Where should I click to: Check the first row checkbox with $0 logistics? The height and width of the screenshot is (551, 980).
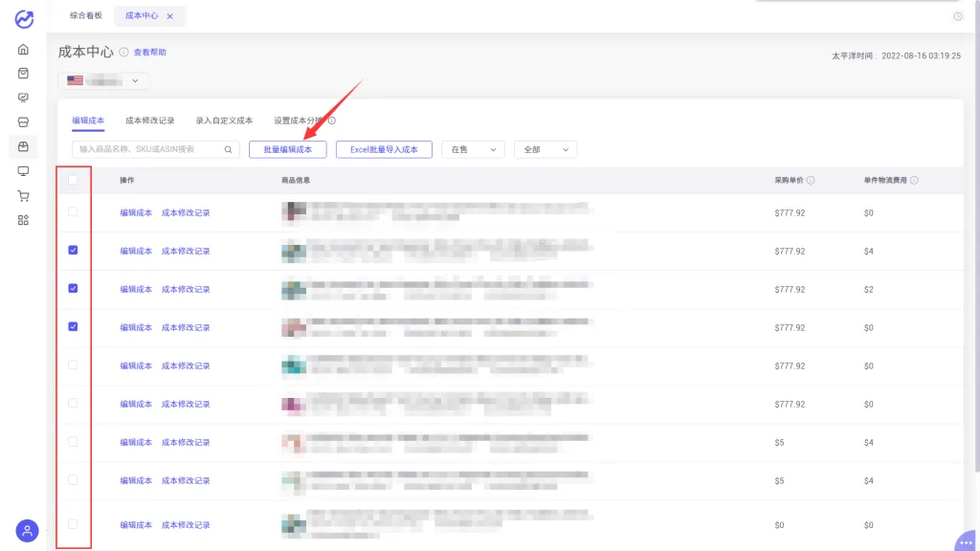73,211
